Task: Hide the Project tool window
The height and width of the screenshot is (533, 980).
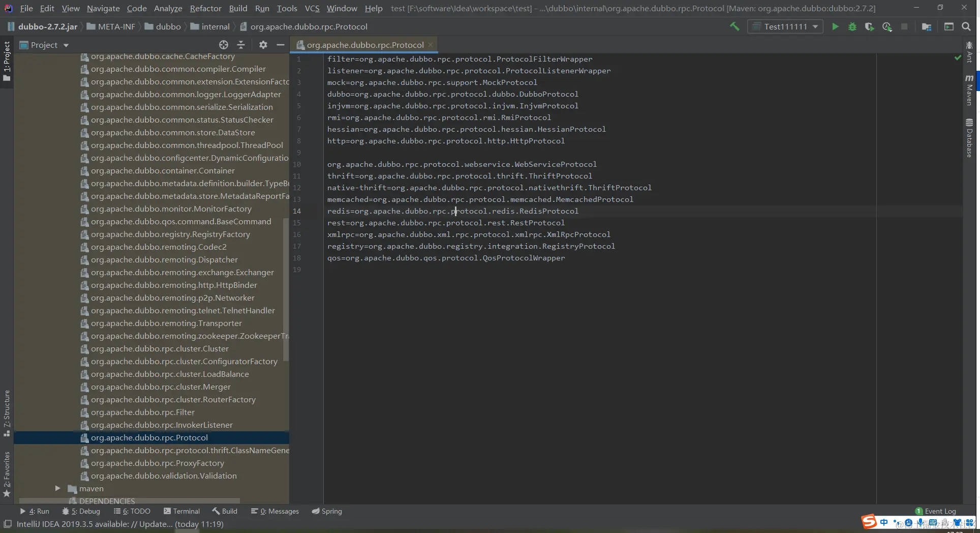Action: pos(280,45)
